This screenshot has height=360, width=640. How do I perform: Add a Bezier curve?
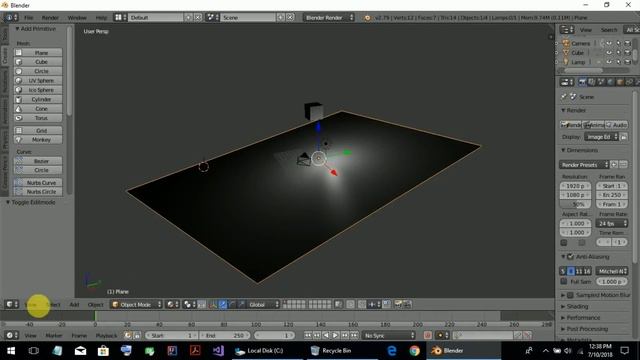pos(38,161)
